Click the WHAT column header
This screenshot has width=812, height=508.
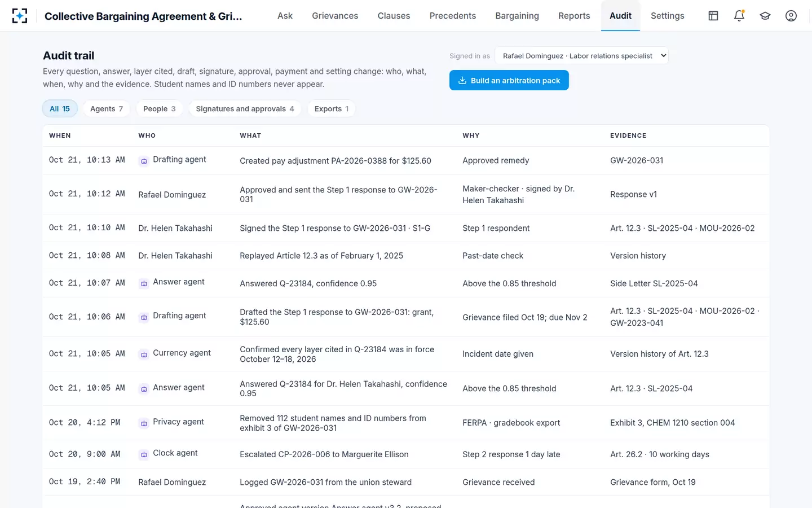tap(250, 135)
